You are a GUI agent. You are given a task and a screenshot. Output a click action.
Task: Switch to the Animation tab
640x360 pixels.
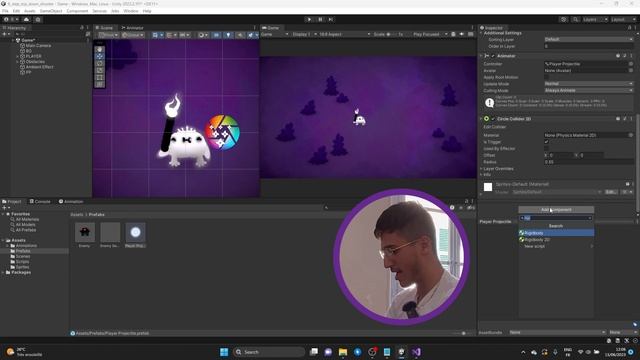tap(71, 202)
